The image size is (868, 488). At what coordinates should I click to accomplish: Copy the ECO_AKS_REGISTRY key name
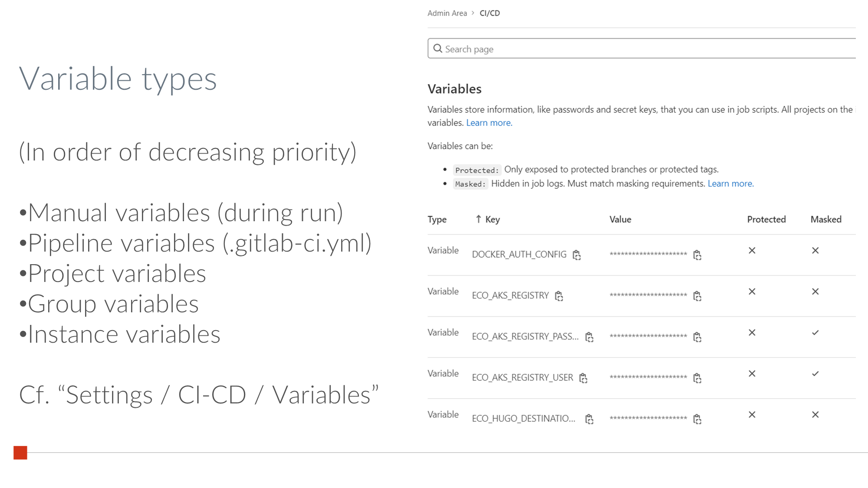pyautogui.click(x=559, y=296)
